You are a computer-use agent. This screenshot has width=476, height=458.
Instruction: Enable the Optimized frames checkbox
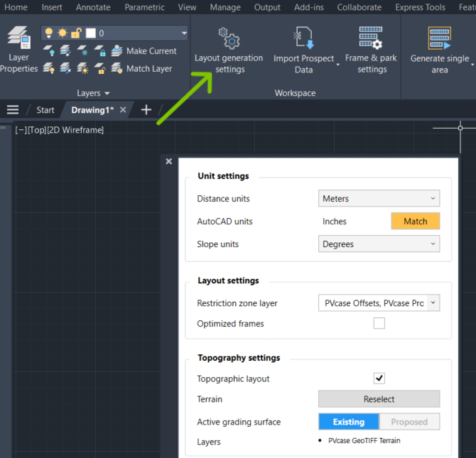point(379,324)
